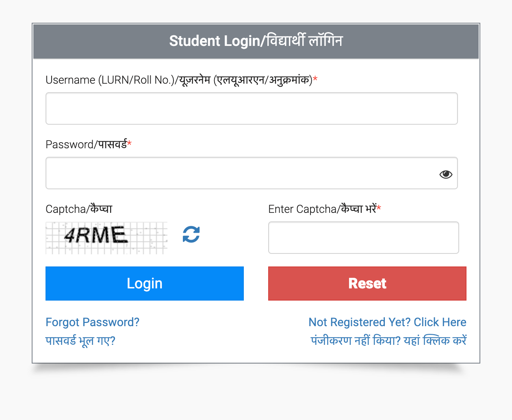Click the 4RME captcha image
The image size is (512, 420).
[x=106, y=238]
